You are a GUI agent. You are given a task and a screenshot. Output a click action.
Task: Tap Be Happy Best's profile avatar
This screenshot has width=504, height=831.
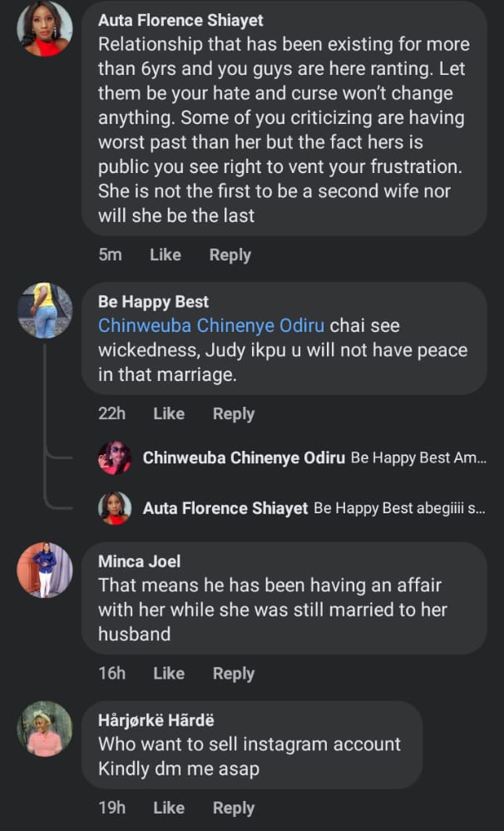point(45,310)
